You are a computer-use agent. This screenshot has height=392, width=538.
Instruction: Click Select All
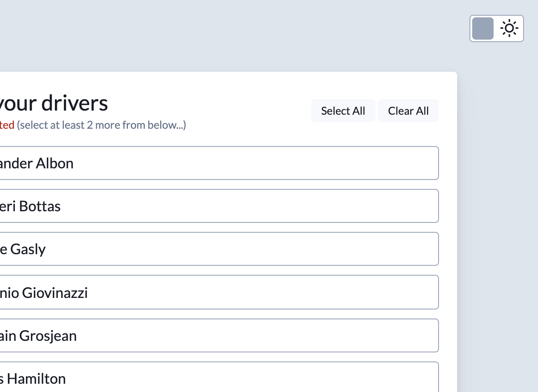pos(343,111)
